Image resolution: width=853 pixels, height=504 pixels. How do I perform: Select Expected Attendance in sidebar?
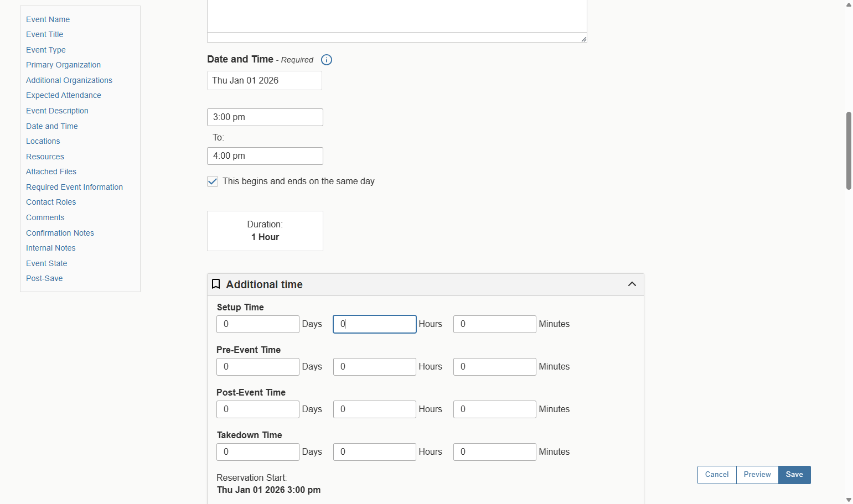(64, 95)
